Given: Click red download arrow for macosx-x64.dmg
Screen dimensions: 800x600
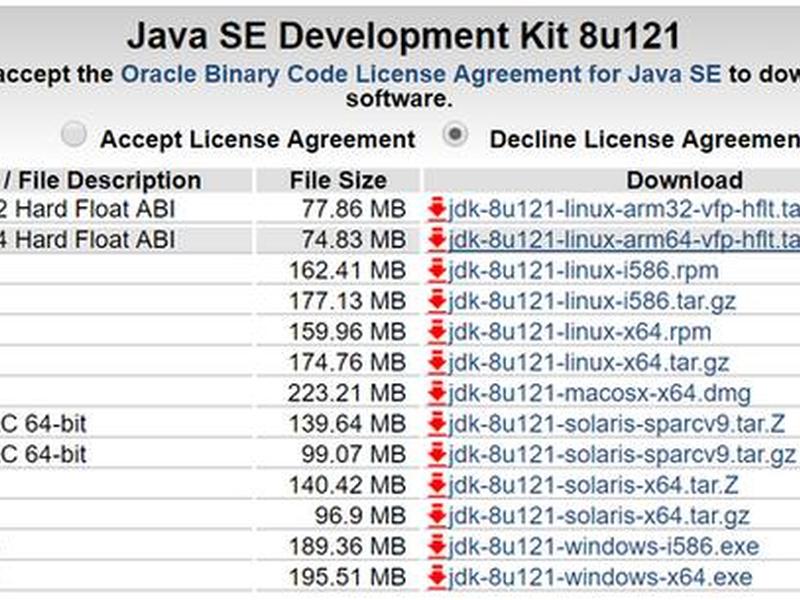Looking at the screenshot, I should (437, 393).
